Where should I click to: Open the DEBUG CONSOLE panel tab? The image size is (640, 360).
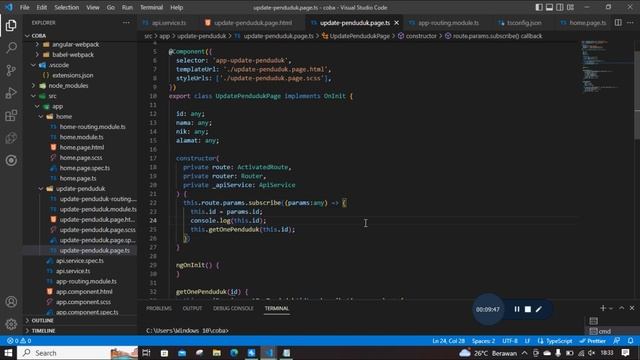[233, 308]
